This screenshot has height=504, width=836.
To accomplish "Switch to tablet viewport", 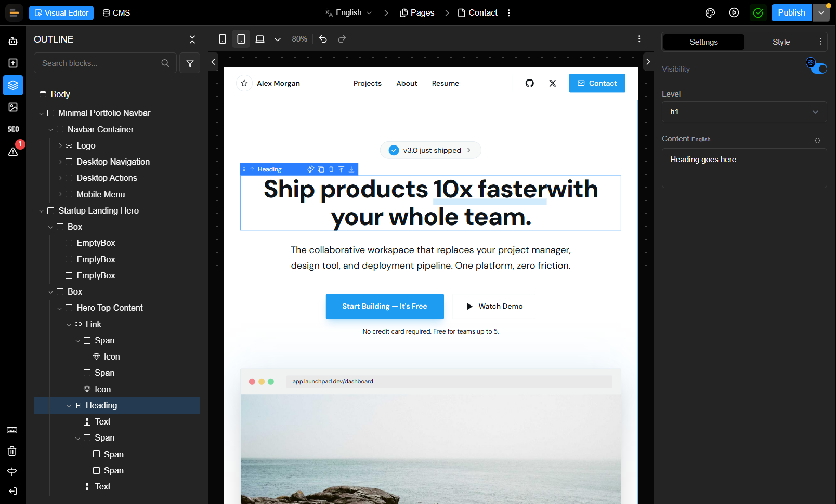I will 241,39.
